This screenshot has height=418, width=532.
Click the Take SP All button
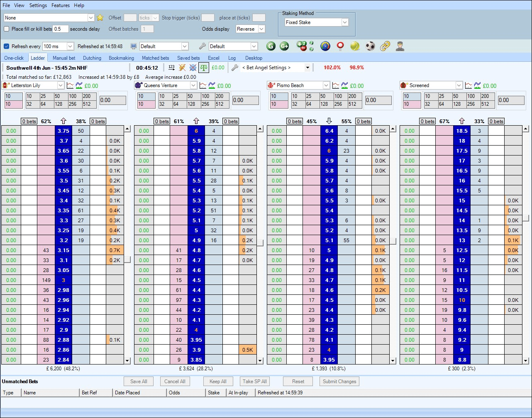254,381
